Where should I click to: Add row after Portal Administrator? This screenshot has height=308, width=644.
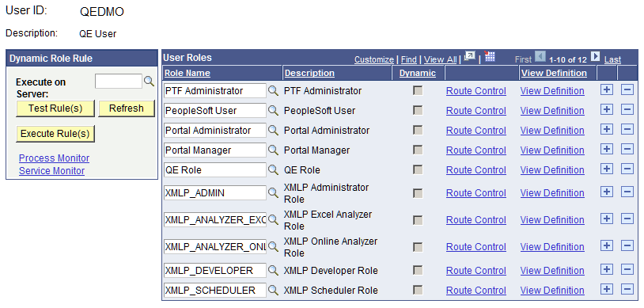click(607, 129)
